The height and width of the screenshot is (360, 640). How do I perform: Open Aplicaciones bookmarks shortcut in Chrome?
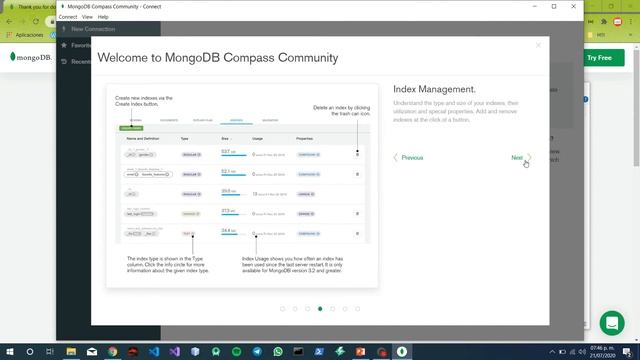pos(25,35)
